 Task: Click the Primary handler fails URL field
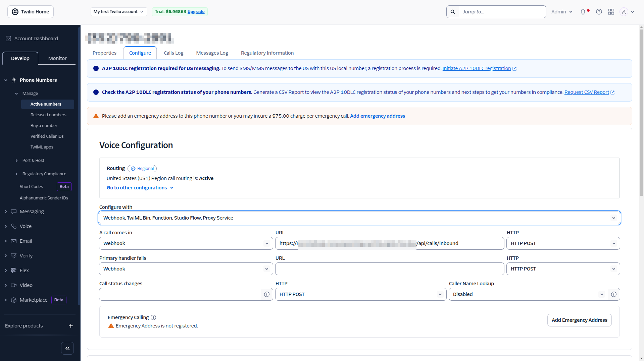pos(390,269)
